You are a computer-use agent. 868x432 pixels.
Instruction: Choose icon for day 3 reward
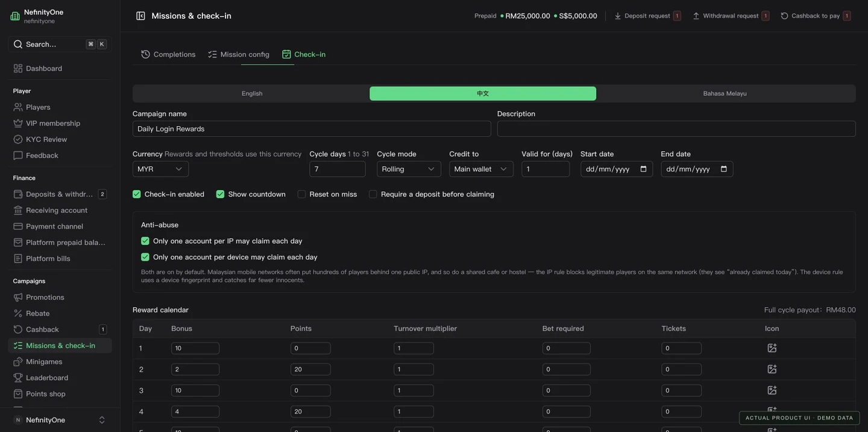click(x=772, y=390)
